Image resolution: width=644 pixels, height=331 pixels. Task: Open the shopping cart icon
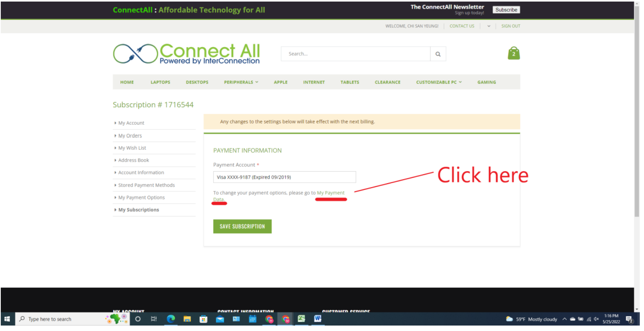point(513,53)
